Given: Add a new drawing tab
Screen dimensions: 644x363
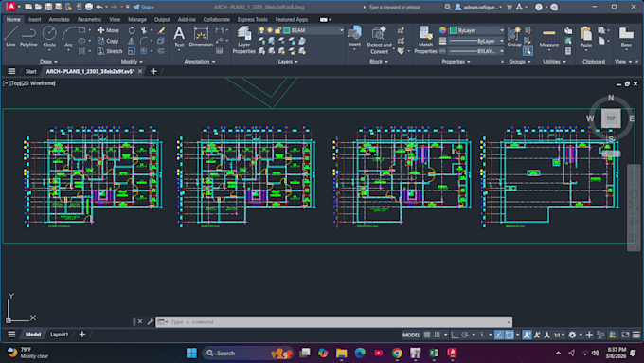Looking at the screenshot, I should (x=153, y=71).
